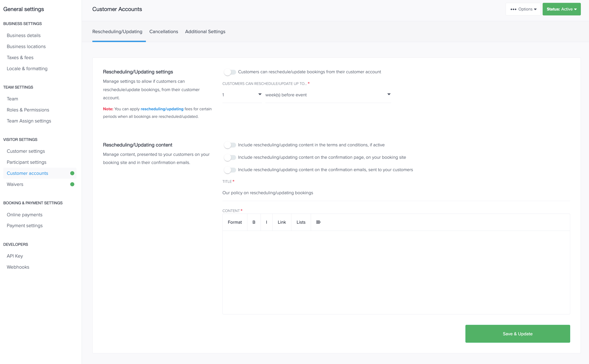Screen dimensions: 589x364
Task: Go to Online payments settings
Action: point(25,215)
